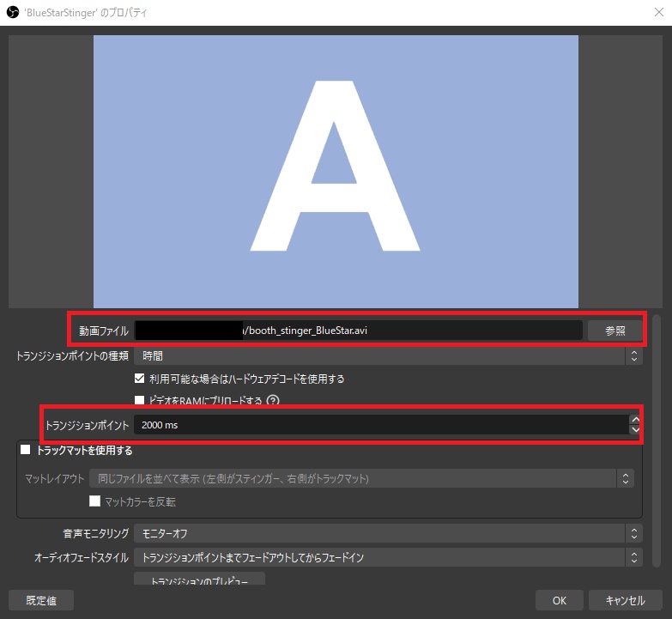672x619 pixels.
Task: Enable ビデオをRAMにプリロードする checkbox
Action: point(139,400)
